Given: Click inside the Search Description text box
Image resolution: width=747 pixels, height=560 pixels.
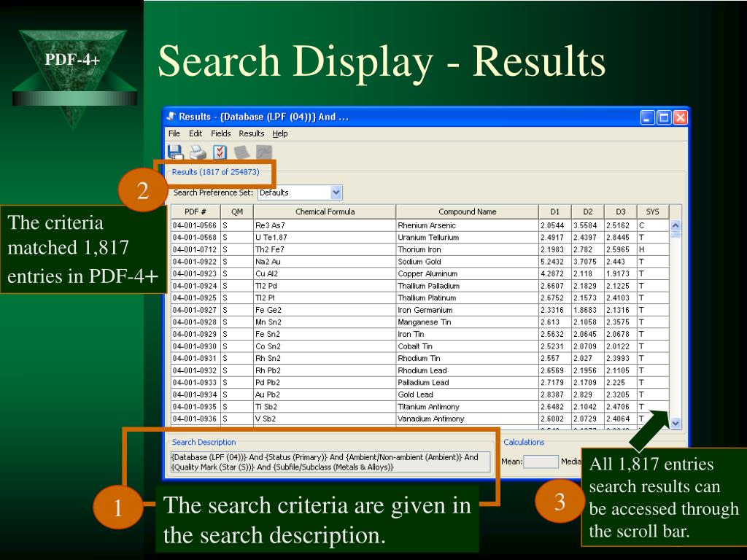Looking at the screenshot, I should 330,462.
